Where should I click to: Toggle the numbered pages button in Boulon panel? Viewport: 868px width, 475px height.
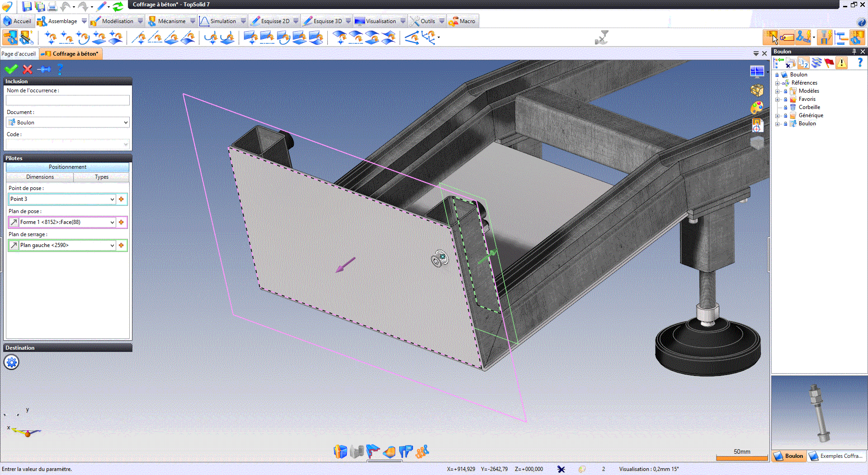coord(803,63)
